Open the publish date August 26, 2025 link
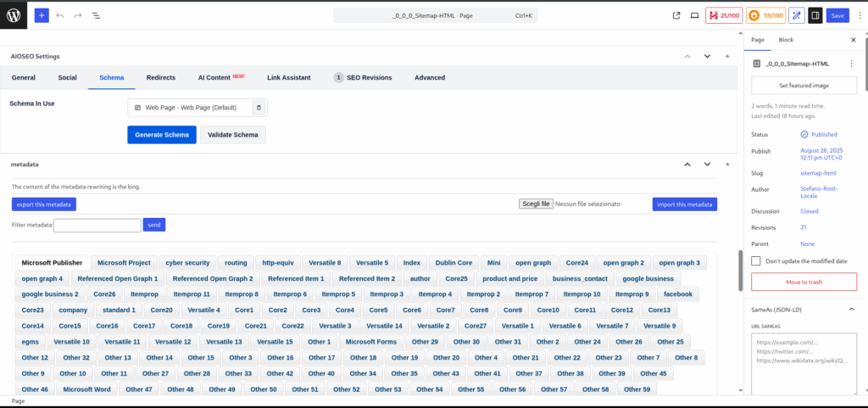The width and height of the screenshot is (868, 408). point(821,154)
